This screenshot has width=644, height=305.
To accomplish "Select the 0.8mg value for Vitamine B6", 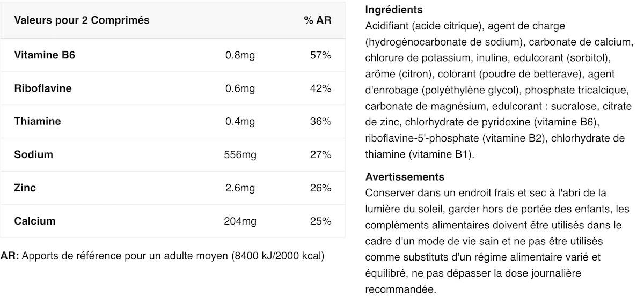I will coord(240,55).
